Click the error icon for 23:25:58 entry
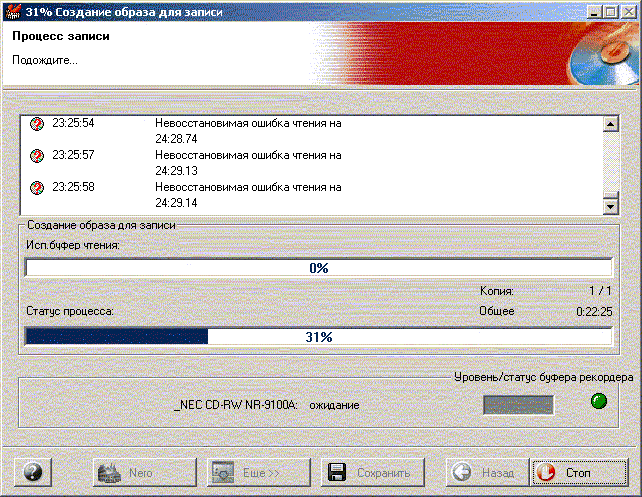 pyautogui.click(x=37, y=188)
